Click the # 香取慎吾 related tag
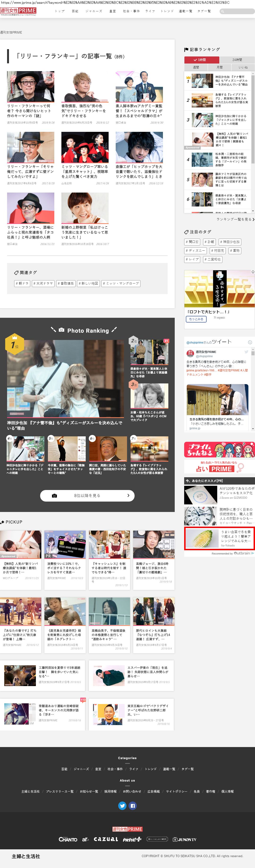 coord(66,283)
